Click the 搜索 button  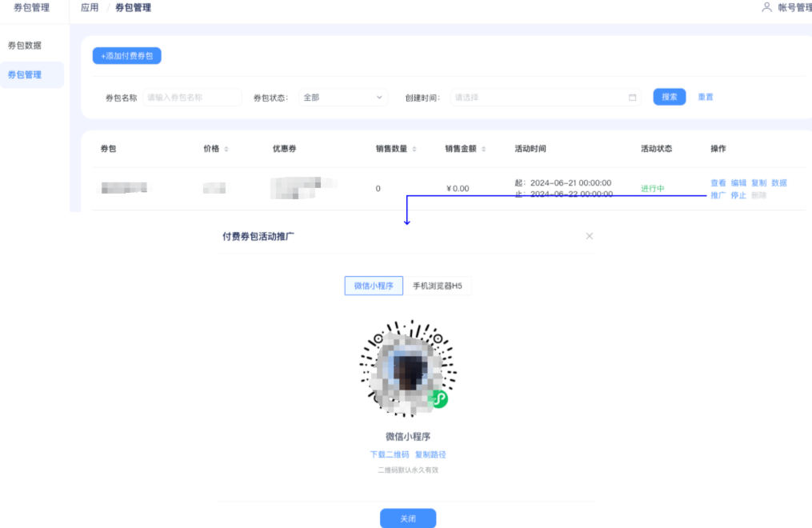[669, 97]
